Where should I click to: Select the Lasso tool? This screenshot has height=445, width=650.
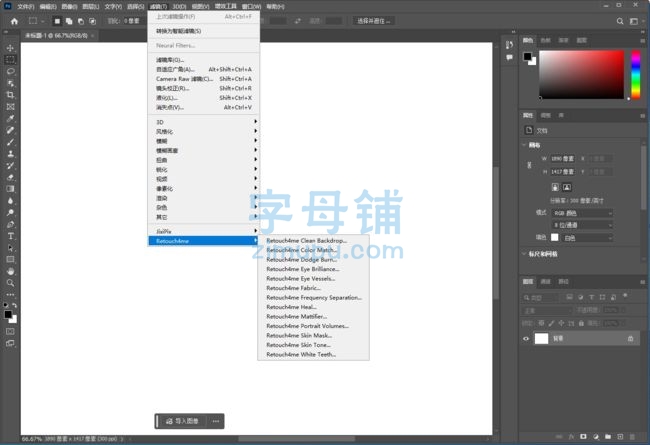[x=10, y=71]
